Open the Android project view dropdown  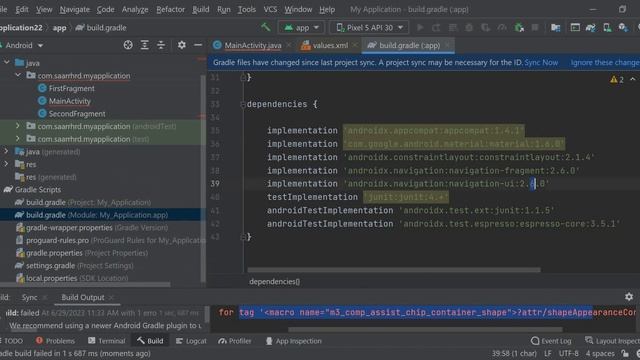(23, 45)
